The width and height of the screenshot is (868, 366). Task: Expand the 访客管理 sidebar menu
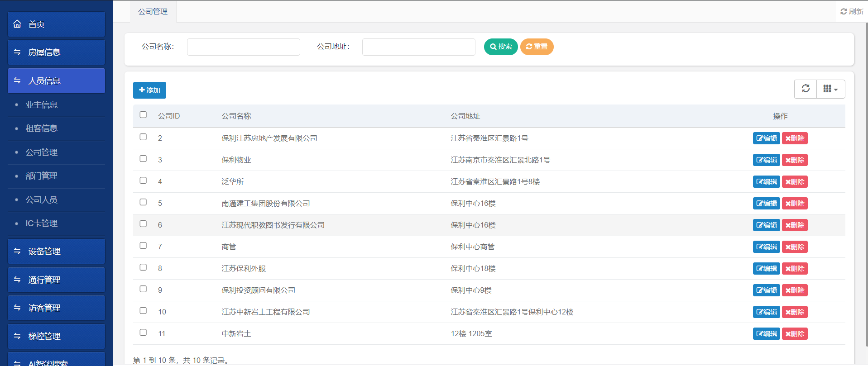point(56,308)
